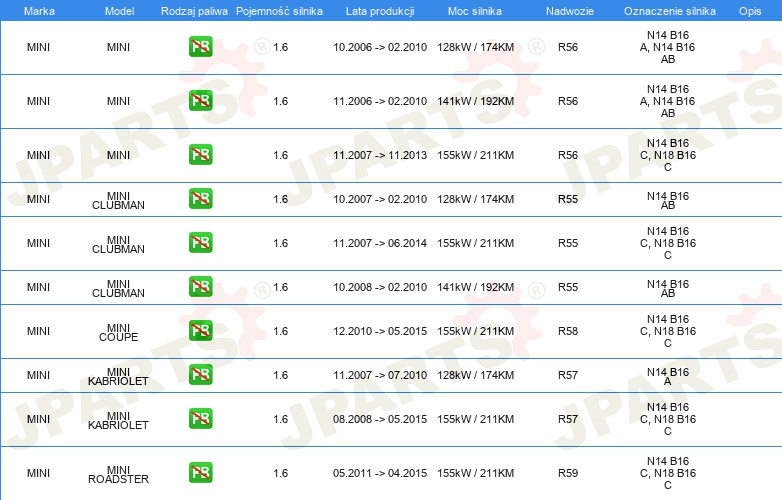Click fuel type icon in MINI ROADSTER row
The image size is (782, 500).
200,473
